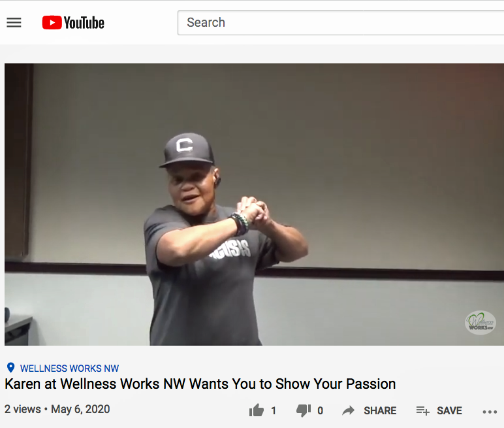504x428 pixels.
Task: Open the hamburger guide menu
Action: coord(14,22)
